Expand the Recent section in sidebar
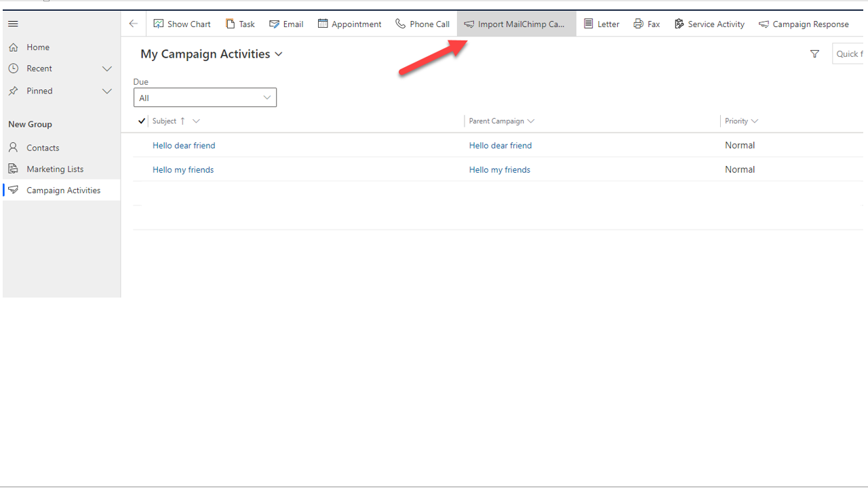Screen dimensions: 868x488 coord(106,68)
